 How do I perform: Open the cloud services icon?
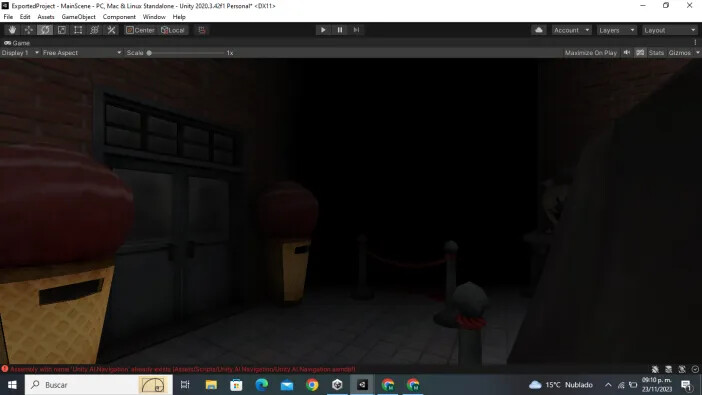(539, 30)
